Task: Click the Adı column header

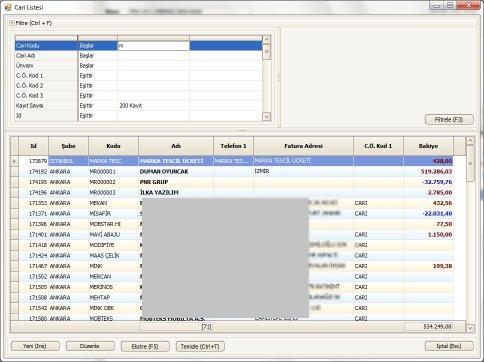Action: click(176, 146)
